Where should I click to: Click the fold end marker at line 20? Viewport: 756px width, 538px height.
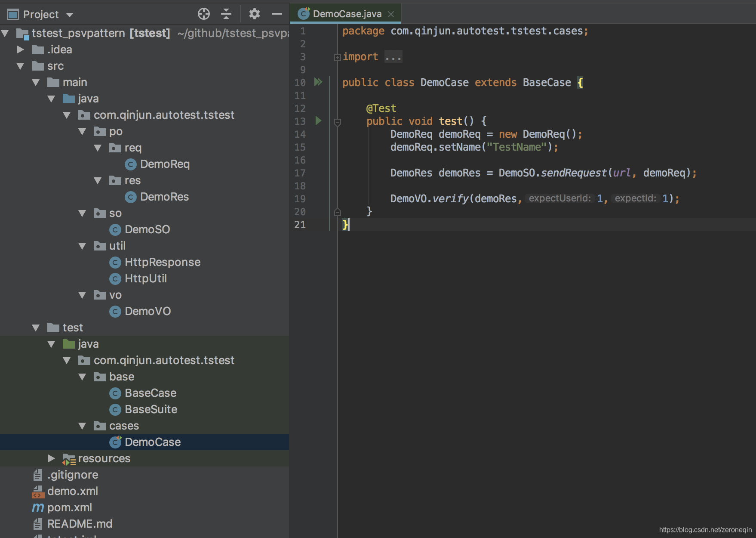(x=338, y=212)
